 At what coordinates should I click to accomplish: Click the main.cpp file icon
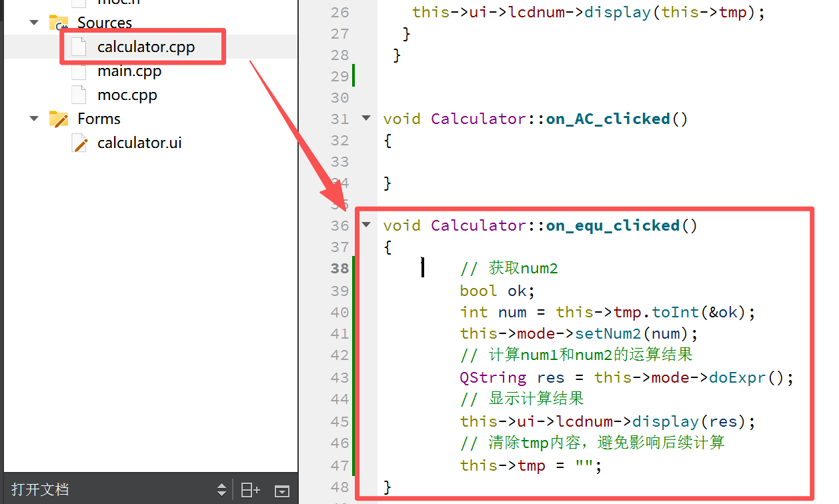point(79,71)
